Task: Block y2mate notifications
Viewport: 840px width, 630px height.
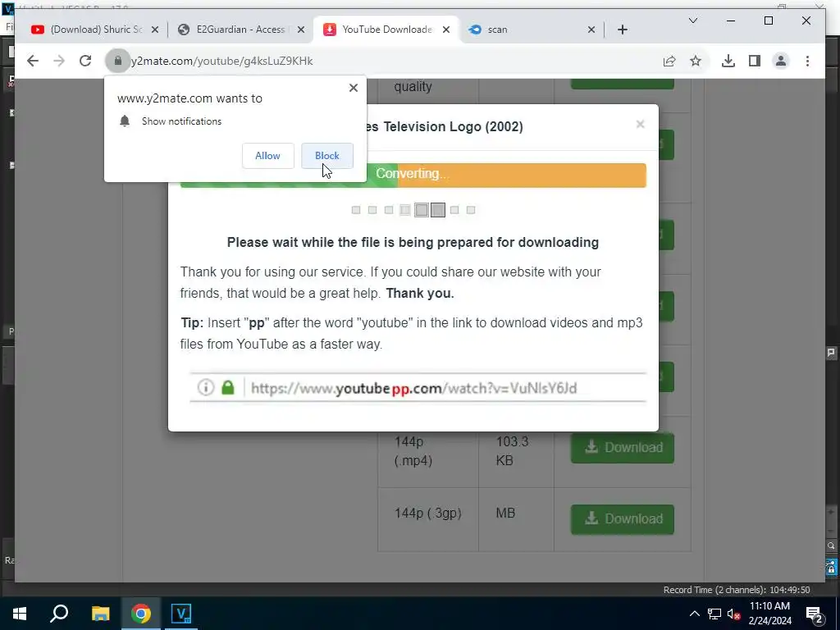Action: (x=326, y=156)
